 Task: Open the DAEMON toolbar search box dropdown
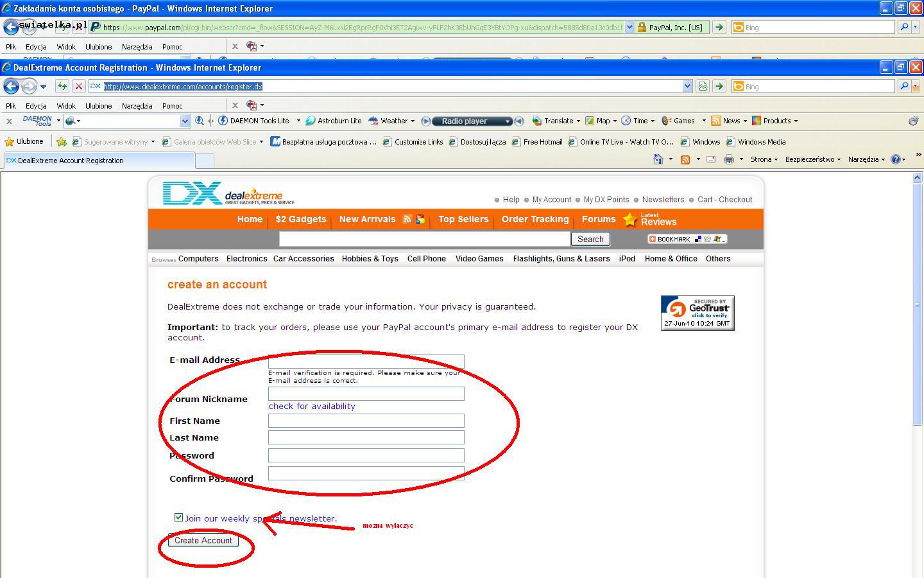tap(185, 121)
